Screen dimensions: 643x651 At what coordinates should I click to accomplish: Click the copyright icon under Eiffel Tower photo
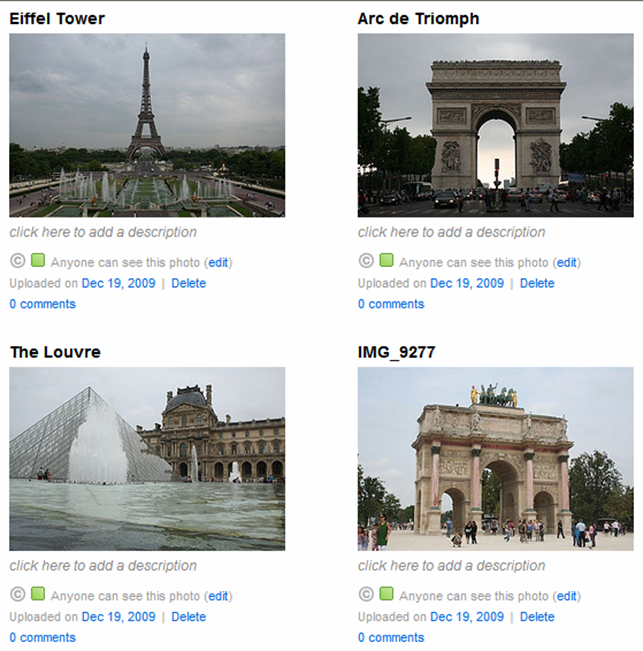17,261
